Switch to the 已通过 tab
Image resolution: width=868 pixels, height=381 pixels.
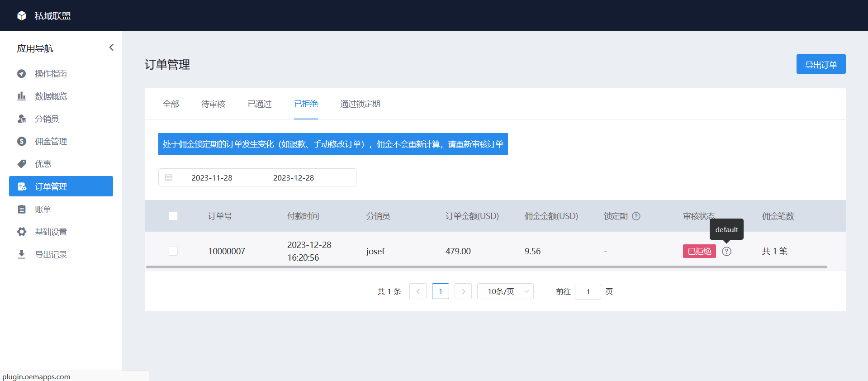pyautogui.click(x=260, y=104)
